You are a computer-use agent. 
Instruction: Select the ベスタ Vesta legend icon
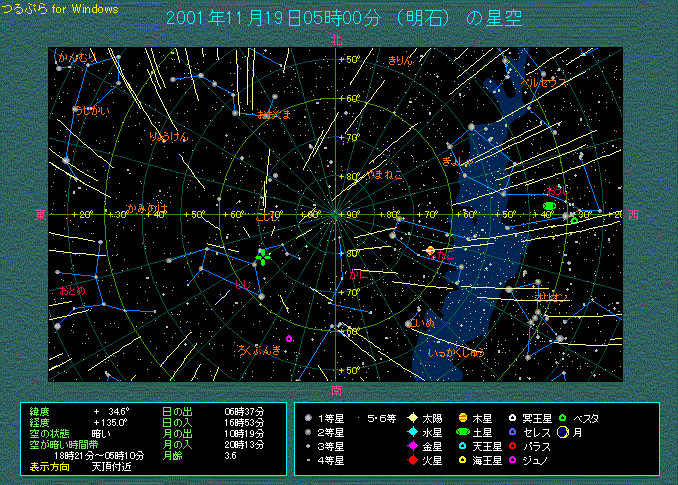562,418
